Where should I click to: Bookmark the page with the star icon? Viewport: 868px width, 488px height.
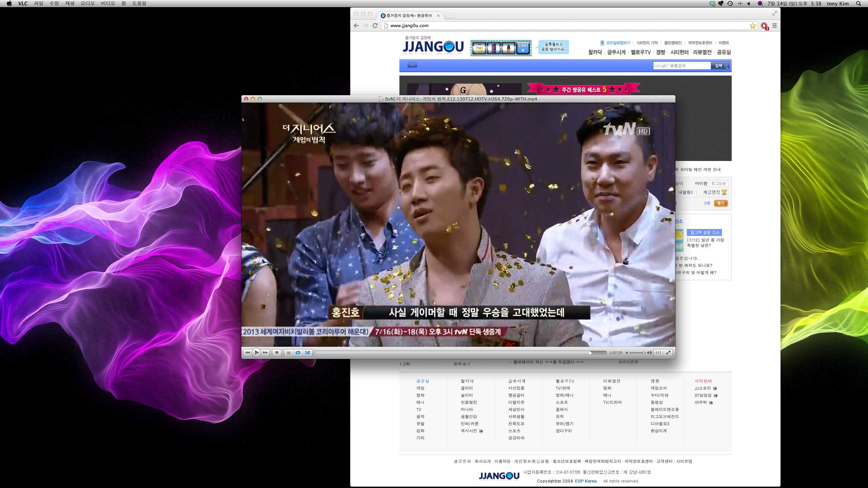pyautogui.click(x=753, y=25)
